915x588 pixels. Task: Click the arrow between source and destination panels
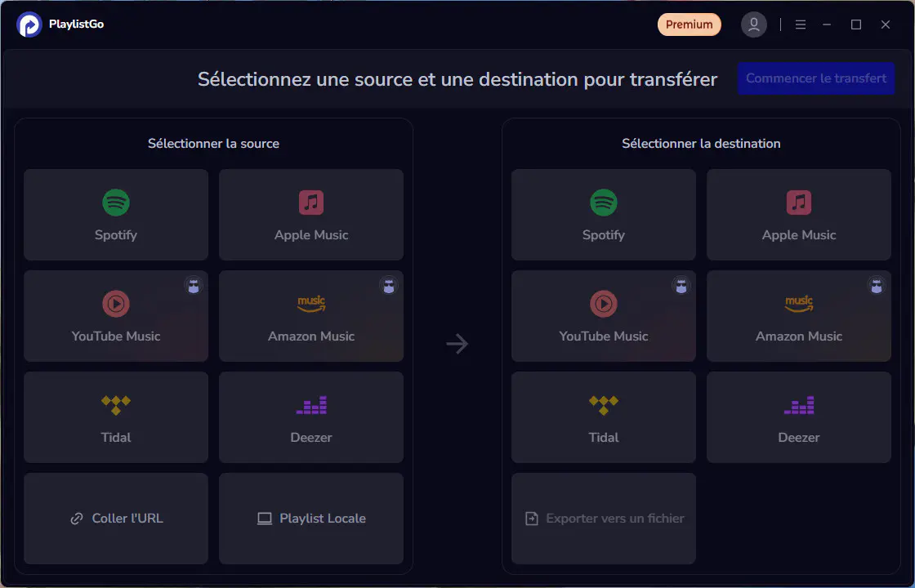[457, 344]
